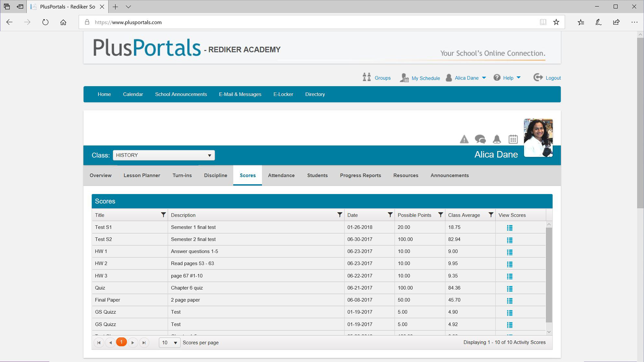644x362 pixels.
Task: Click the Date column filter funnel
Action: [390, 215]
